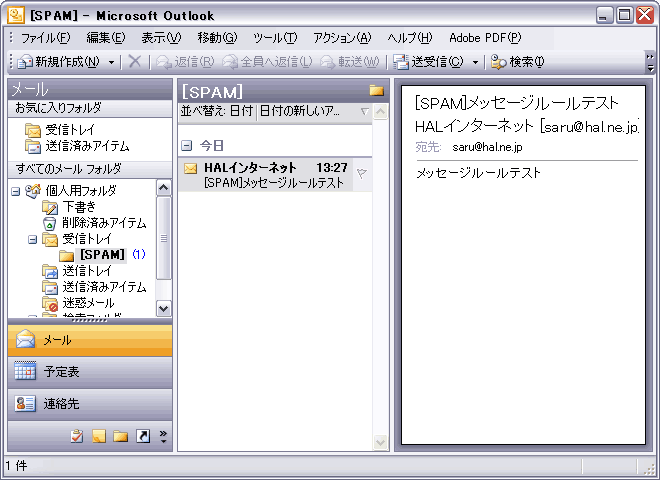Click the envelope icon of HALインターネット message
Image resolution: width=660 pixels, height=480 pixels.
(x=191, y=168)
